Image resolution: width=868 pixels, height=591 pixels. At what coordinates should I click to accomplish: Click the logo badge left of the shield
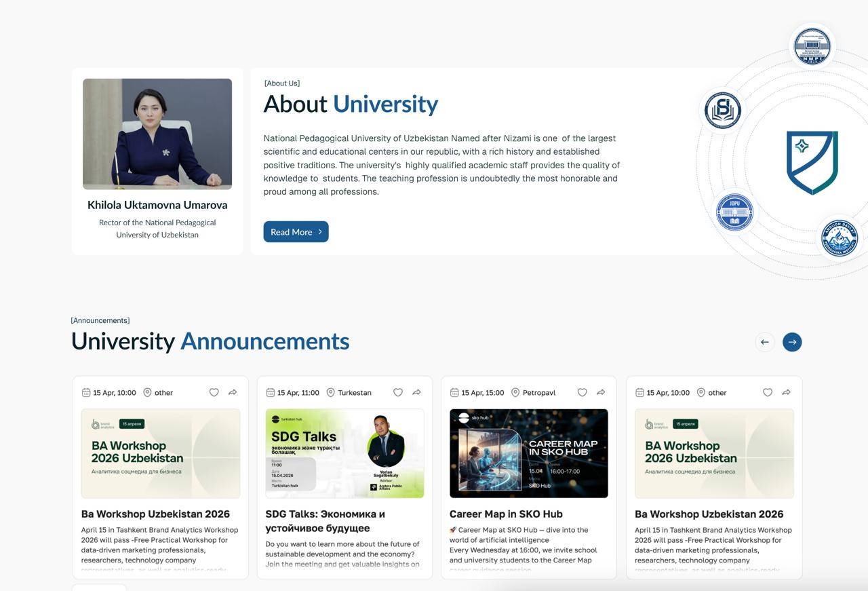(722, 110)
